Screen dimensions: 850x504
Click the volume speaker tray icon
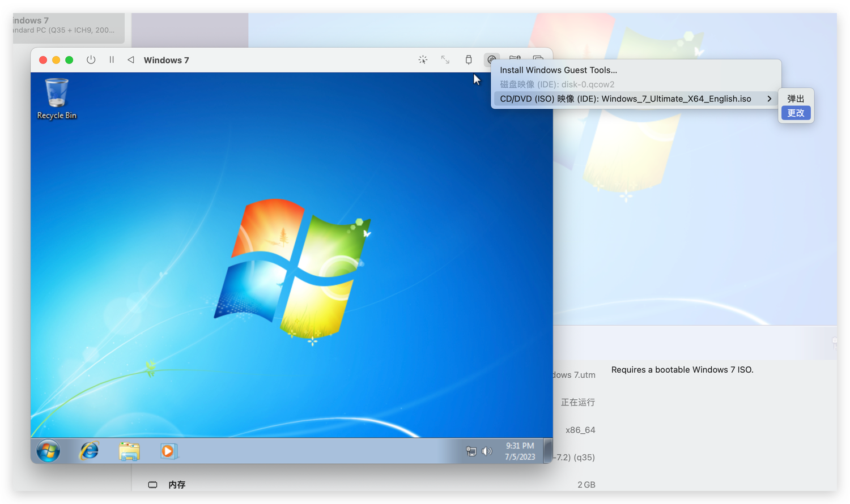487,451
